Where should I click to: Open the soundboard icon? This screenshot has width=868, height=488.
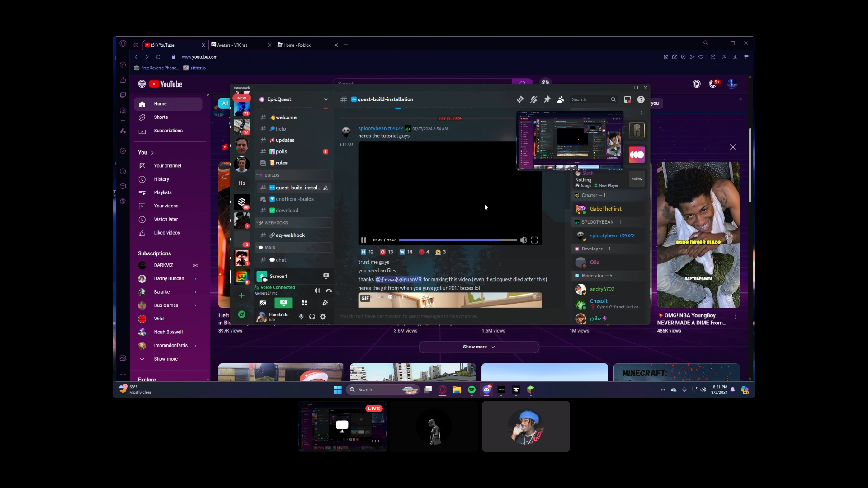325,303
